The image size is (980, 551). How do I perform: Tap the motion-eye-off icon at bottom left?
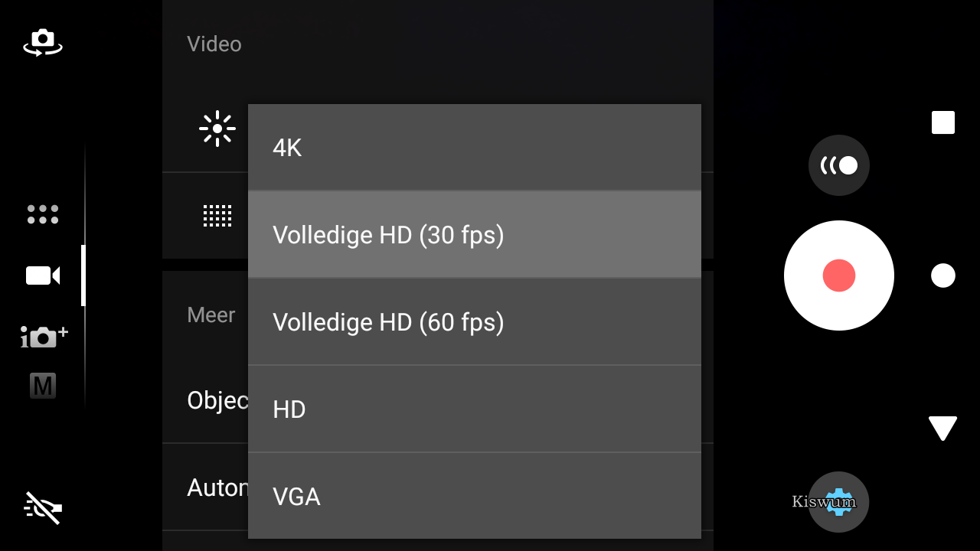coord(43,508)
